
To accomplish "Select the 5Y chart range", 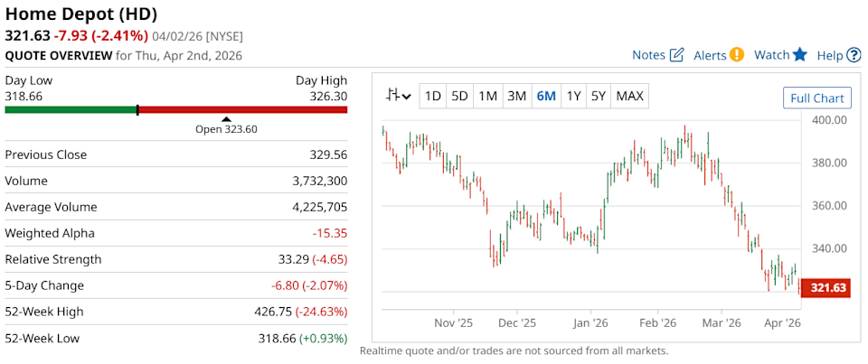I will pos(598,96).
